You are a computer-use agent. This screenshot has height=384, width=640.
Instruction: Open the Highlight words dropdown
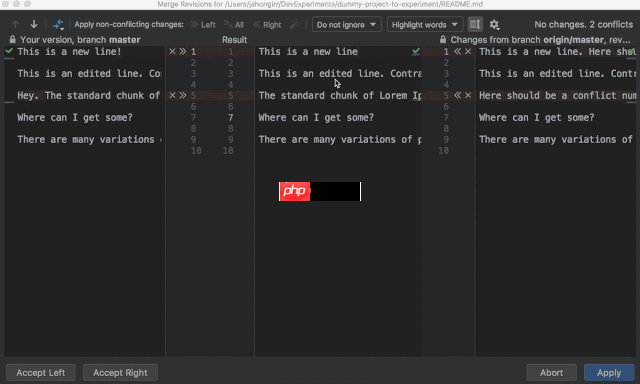(x=425, y=24)
